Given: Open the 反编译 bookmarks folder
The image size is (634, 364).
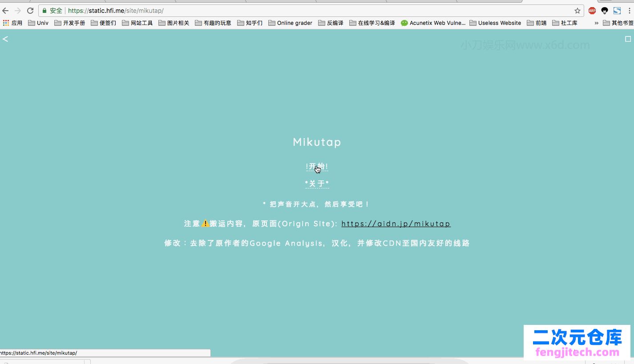Looking at the screenshot, I should pyautogui.click(x=331, y=23).
